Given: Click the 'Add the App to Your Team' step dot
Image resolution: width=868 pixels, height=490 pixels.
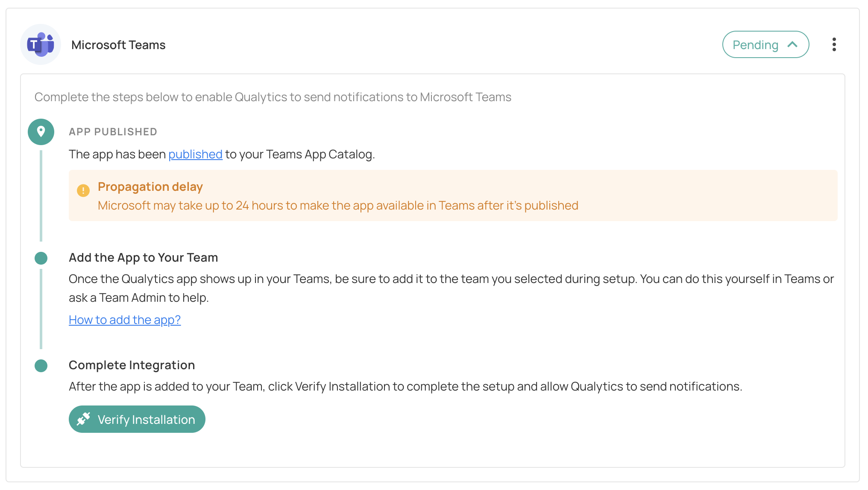Looking at the screenshot, I should [41, 258].
